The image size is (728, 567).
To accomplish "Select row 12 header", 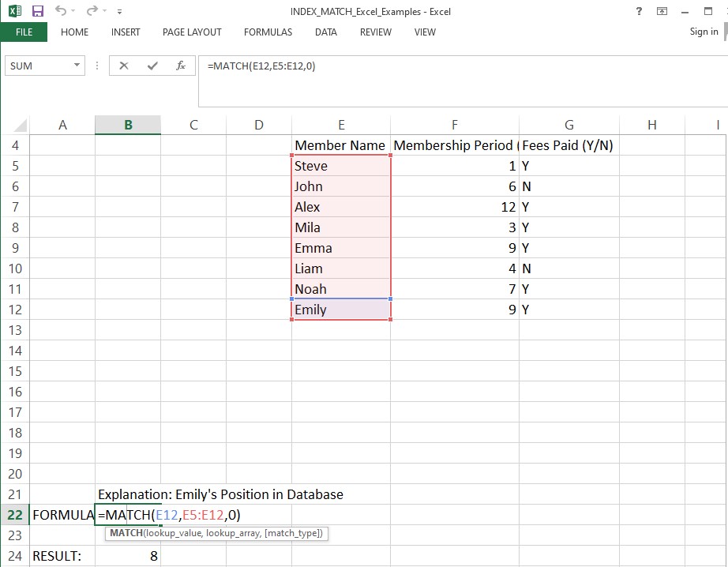I will click(16, 310).
